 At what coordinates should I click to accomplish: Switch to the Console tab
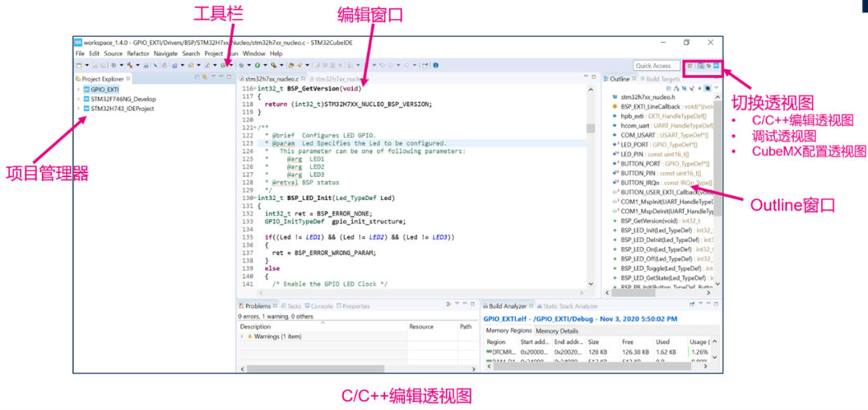click(x=319, y=305)
